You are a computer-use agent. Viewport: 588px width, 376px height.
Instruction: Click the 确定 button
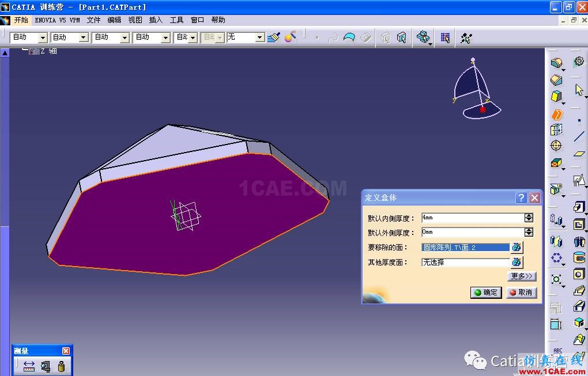pyautogui.click(x=486, y=293)
